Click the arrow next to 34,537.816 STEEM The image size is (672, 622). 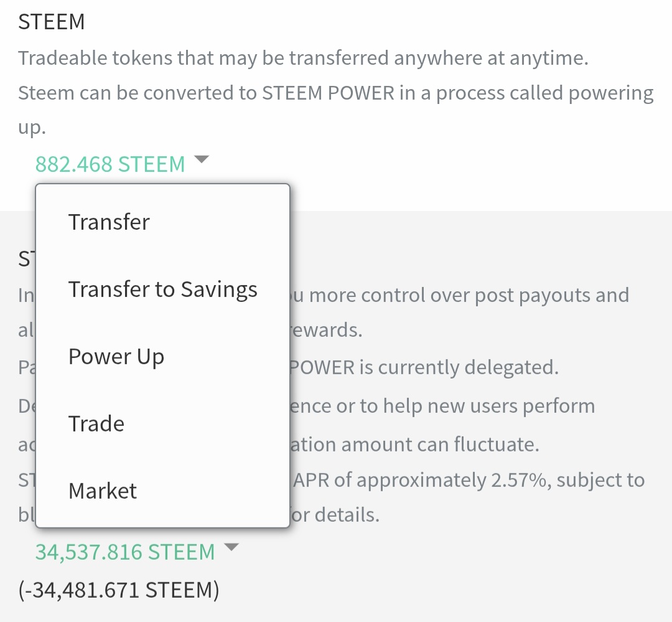point(231,548)
